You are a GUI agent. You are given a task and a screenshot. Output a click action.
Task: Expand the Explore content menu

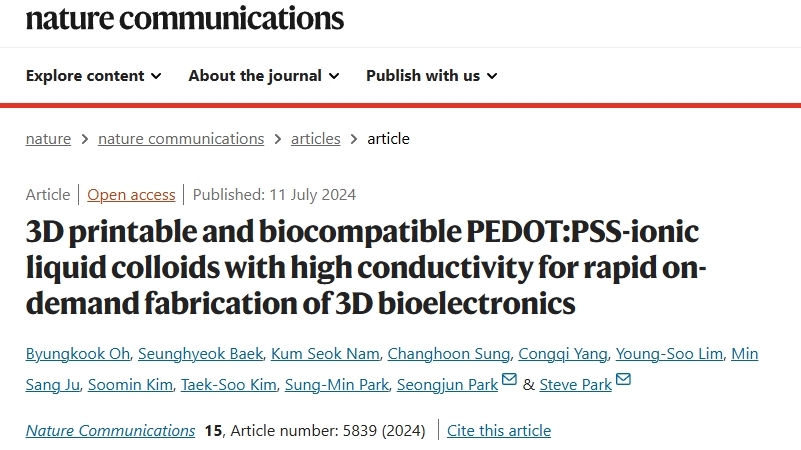94,76
